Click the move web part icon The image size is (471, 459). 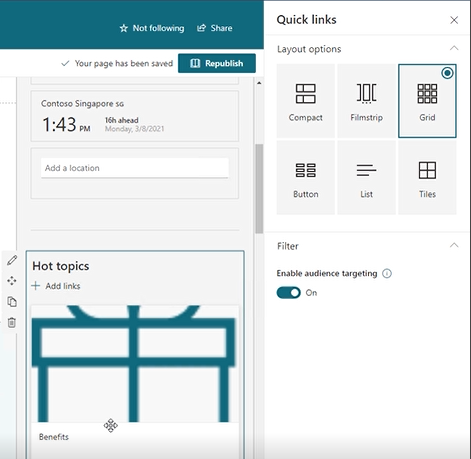(12, 281)
